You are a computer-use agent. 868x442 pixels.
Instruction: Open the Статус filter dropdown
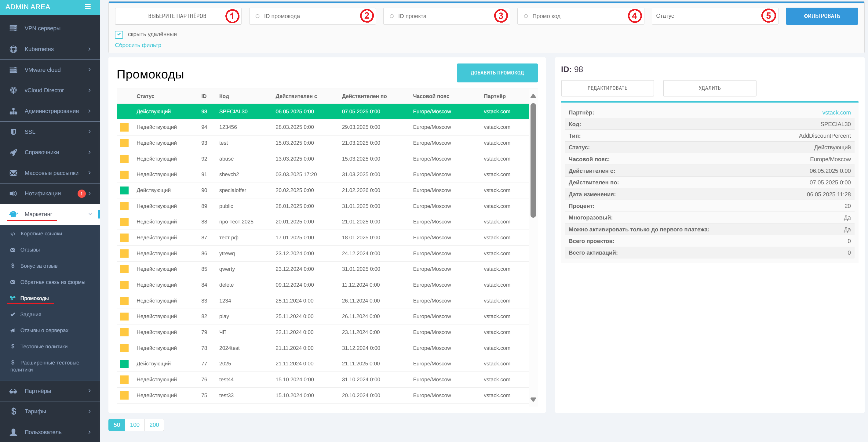[715, 16]
